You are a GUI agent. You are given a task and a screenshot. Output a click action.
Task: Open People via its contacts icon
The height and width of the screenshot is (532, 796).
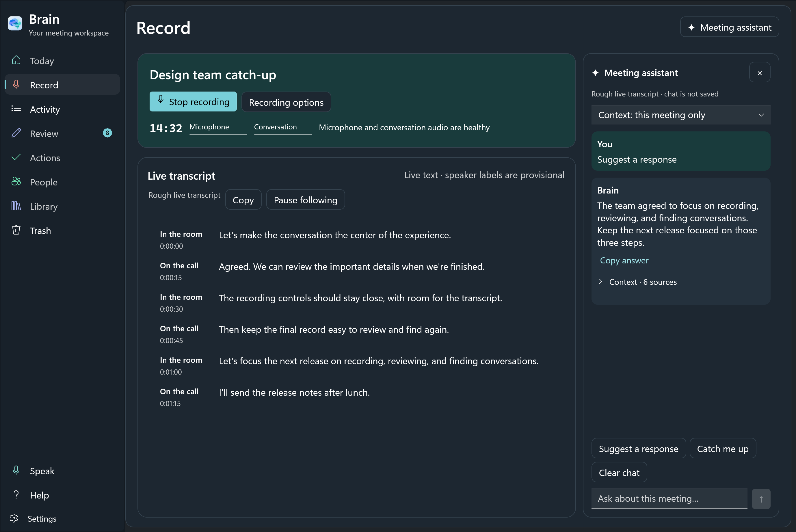(16, 181)
